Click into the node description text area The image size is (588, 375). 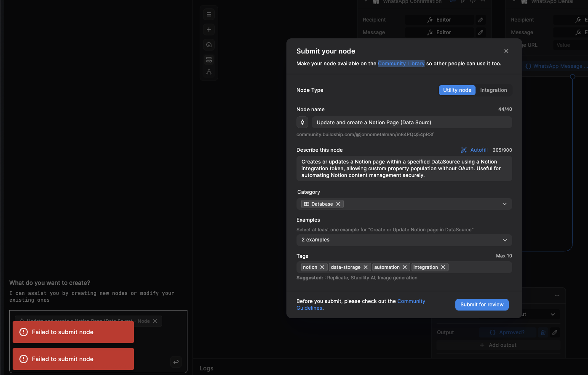click(x=404, y=169)
